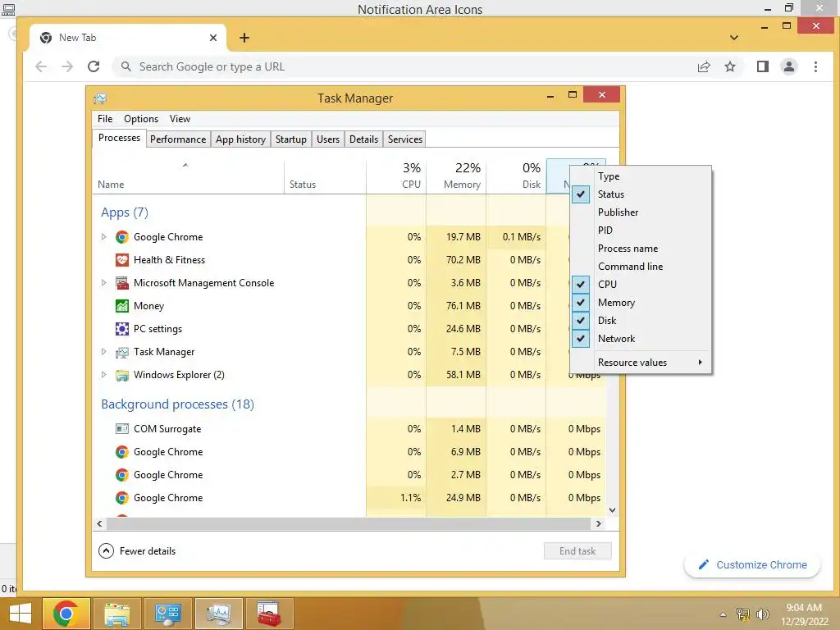Open the File menu
The height and width of the screenshot is (630, 840).
(x=105, y=119)
